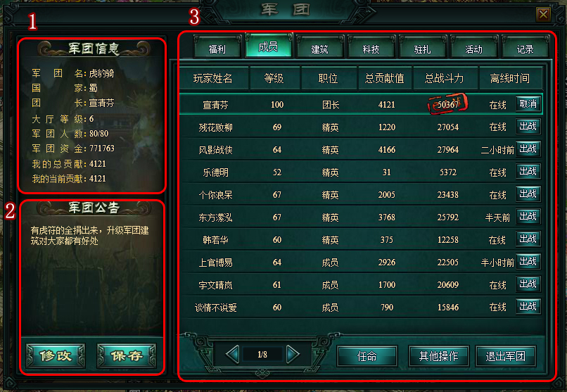
Task: Go to previous members page arrow
Action: click(x=232, y=355)
